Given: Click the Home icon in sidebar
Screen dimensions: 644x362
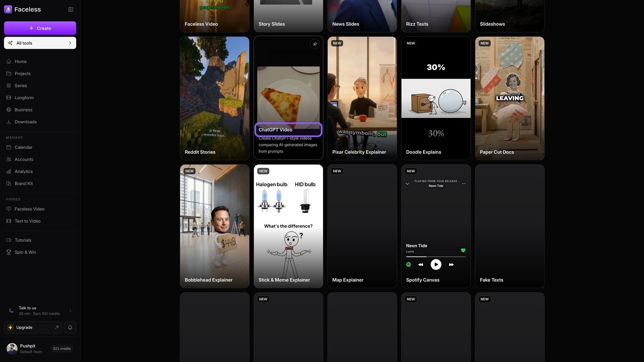Looking at the screenshot, I should [9, 62].
